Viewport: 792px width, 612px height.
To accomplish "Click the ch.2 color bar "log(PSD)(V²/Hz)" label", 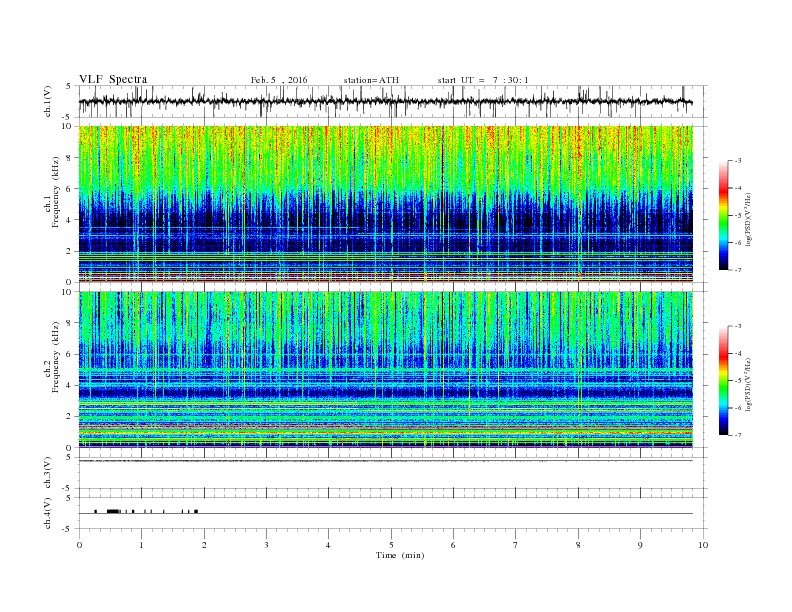I will tap(748, 384).
